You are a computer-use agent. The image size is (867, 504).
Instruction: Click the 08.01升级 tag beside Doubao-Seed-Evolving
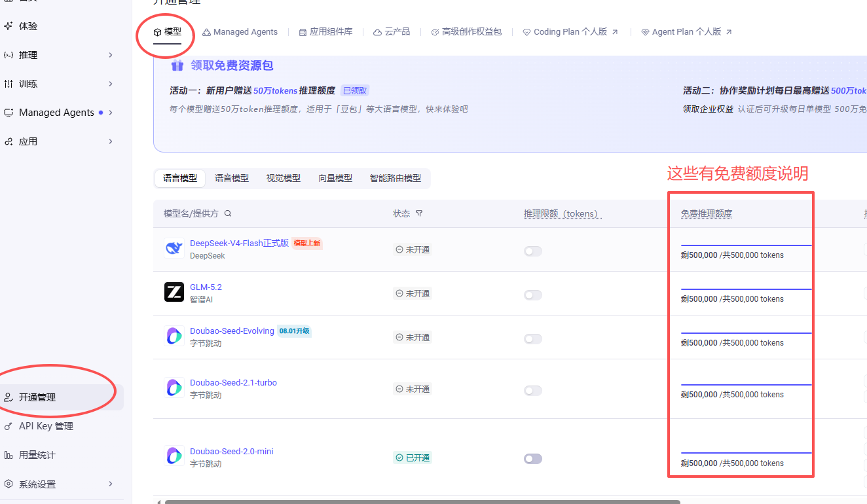point(294,331)
